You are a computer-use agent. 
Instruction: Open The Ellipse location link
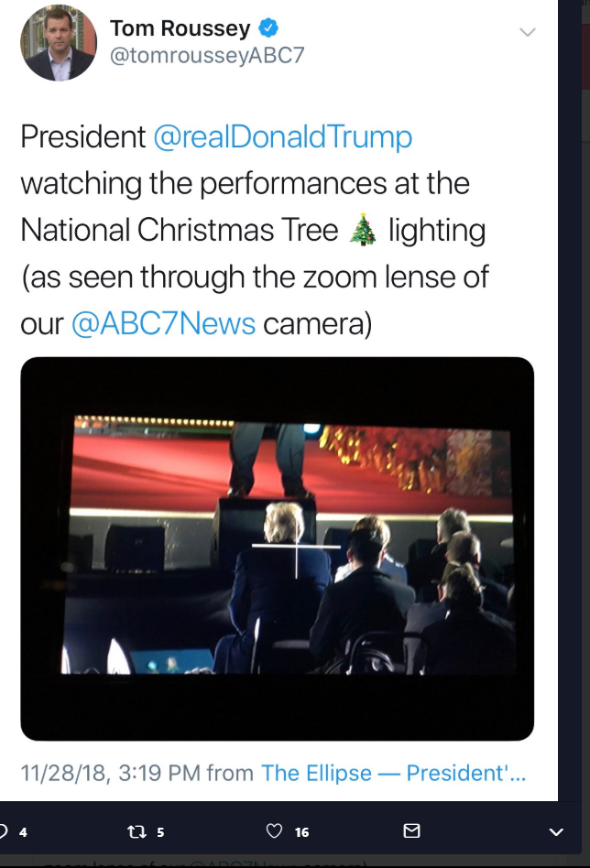click(393, 773)
